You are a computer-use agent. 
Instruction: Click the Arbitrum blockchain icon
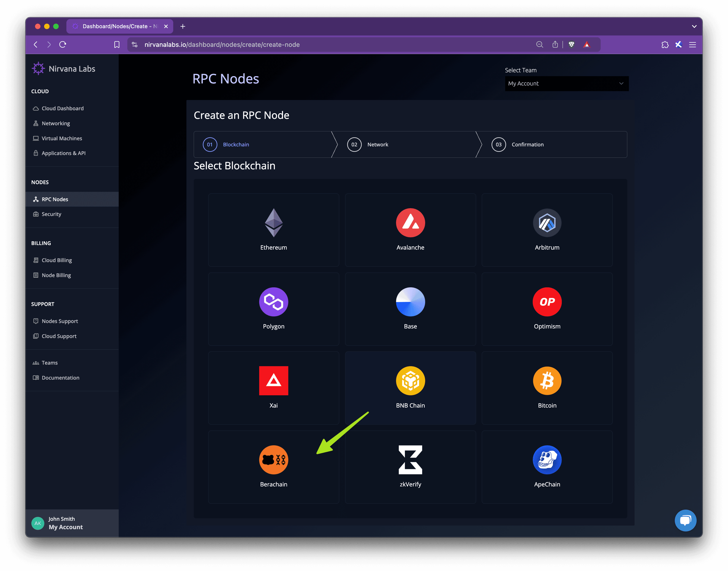[x=547, y=223]
